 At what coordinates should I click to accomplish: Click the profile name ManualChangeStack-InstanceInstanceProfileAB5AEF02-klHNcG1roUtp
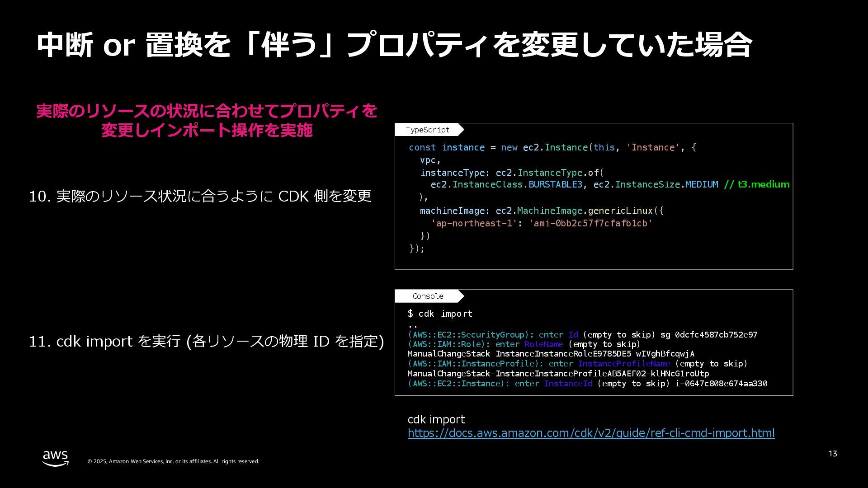(558, 374)
